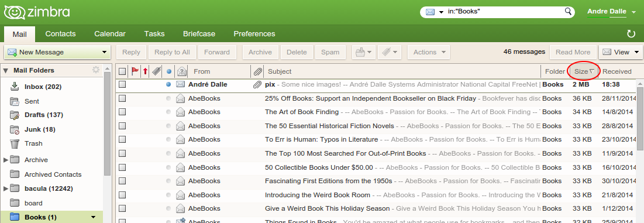Click the paperclip on 'pix' message
Viewport: 644px width, 223px height.
click(257, 85)
